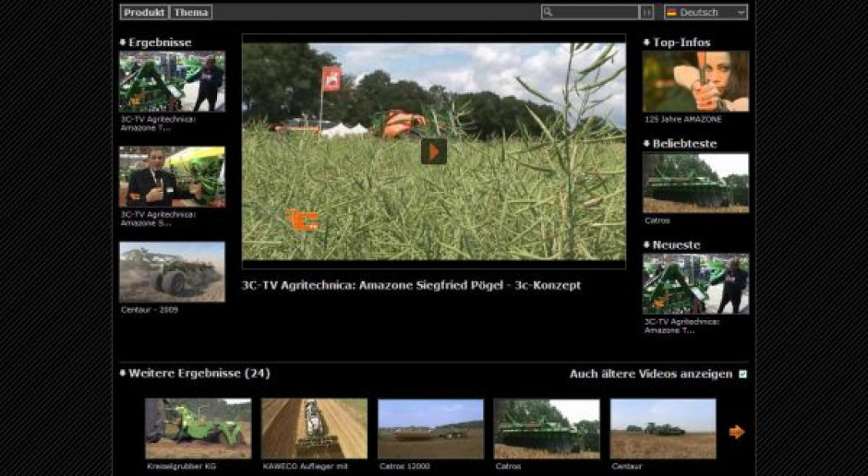Focus the search input field
868x476 pixels.
tap(590, 12)
